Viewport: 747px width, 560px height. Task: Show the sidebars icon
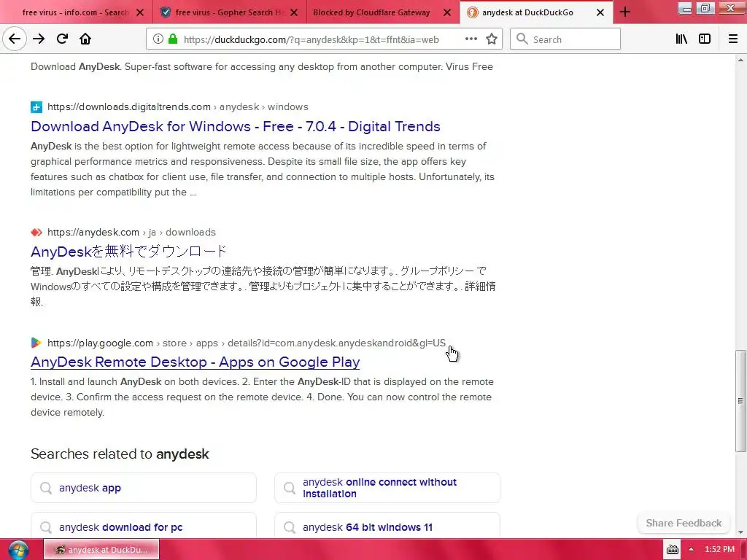pyautogui.click(x=705, y=39)
